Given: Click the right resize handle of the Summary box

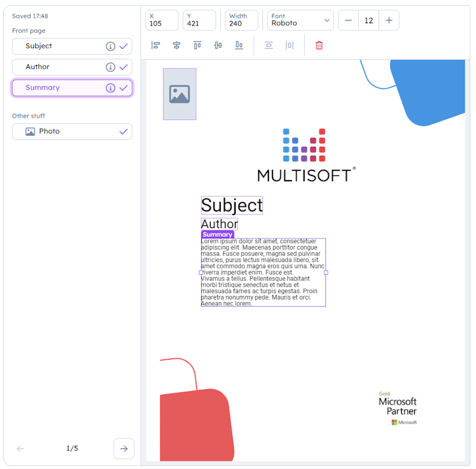Looking at the screenshot, I should tap(326, 272).
